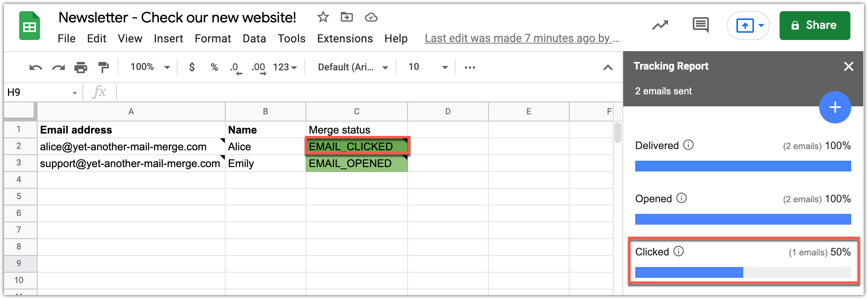Click the redo arrow icon
Image resolution: width=868 pixels, height=299 pixels.
[x=58, y=68]
